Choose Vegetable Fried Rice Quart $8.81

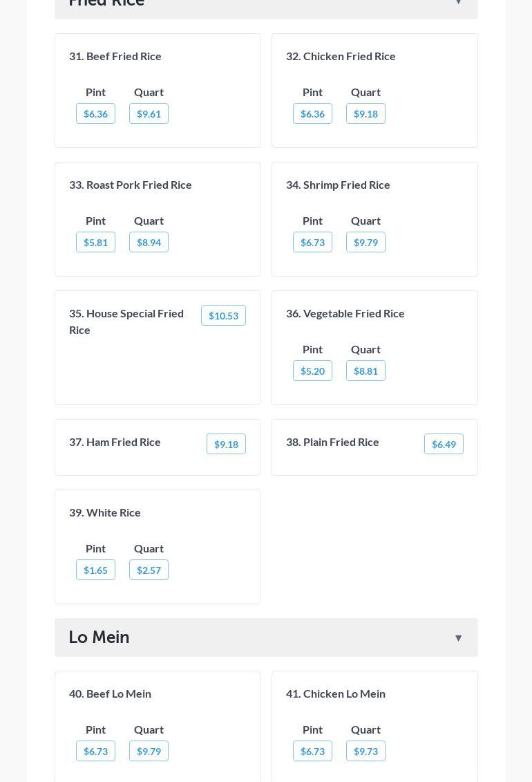coord(365,371)
